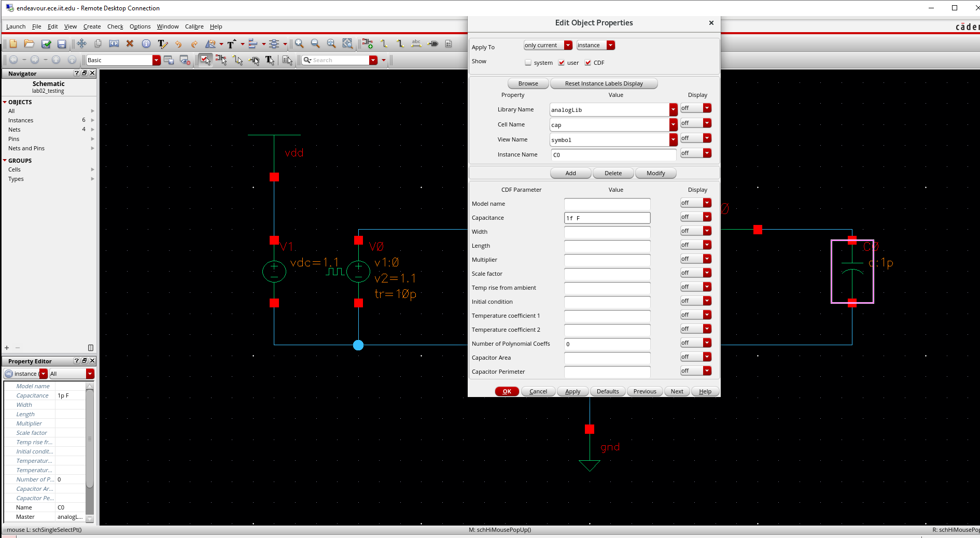980x538 pixels.
Task: Open the Calibre menu
Action: (194, 26)
